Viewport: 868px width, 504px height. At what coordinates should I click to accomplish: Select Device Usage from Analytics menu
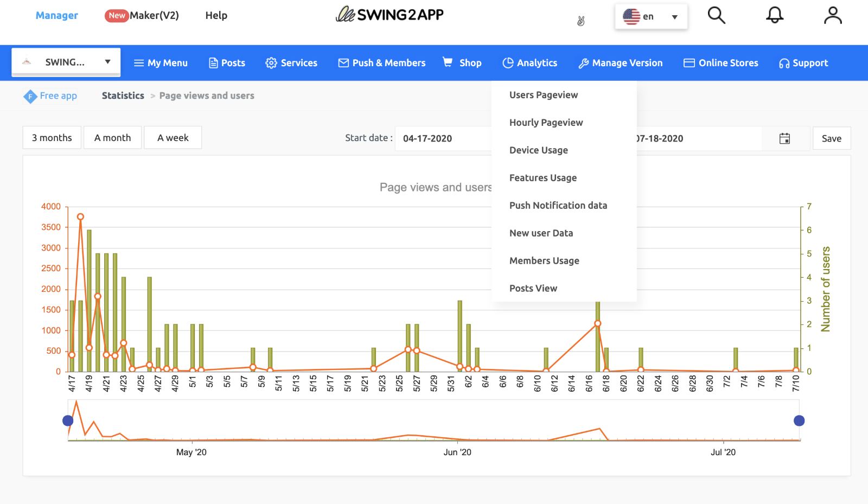(538, 150)
